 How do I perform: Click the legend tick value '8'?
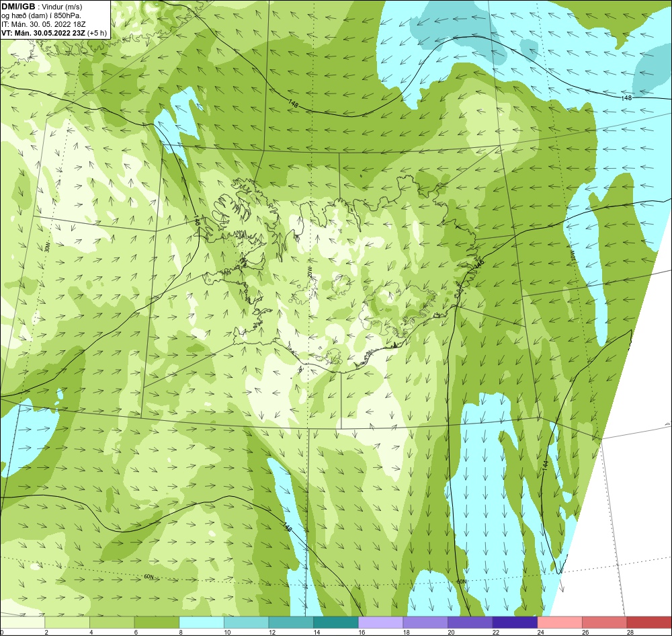[181, 632]
